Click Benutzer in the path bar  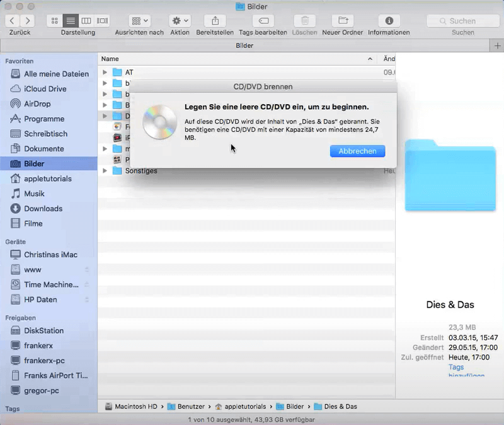[x=189, y=407]
